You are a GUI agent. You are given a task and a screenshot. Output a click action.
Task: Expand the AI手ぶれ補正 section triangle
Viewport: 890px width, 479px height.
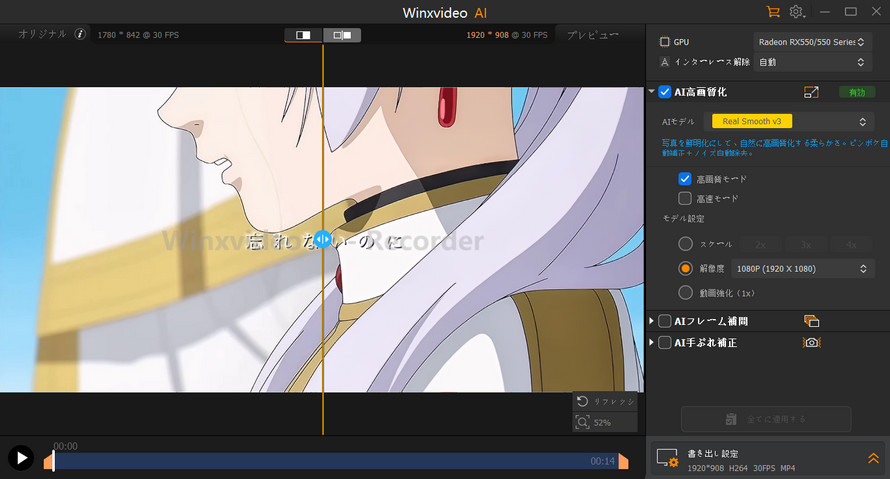point(651,343)
